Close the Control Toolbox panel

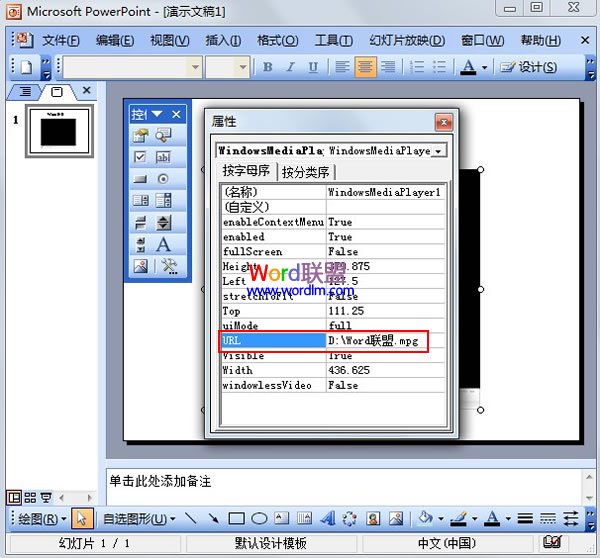176,114
